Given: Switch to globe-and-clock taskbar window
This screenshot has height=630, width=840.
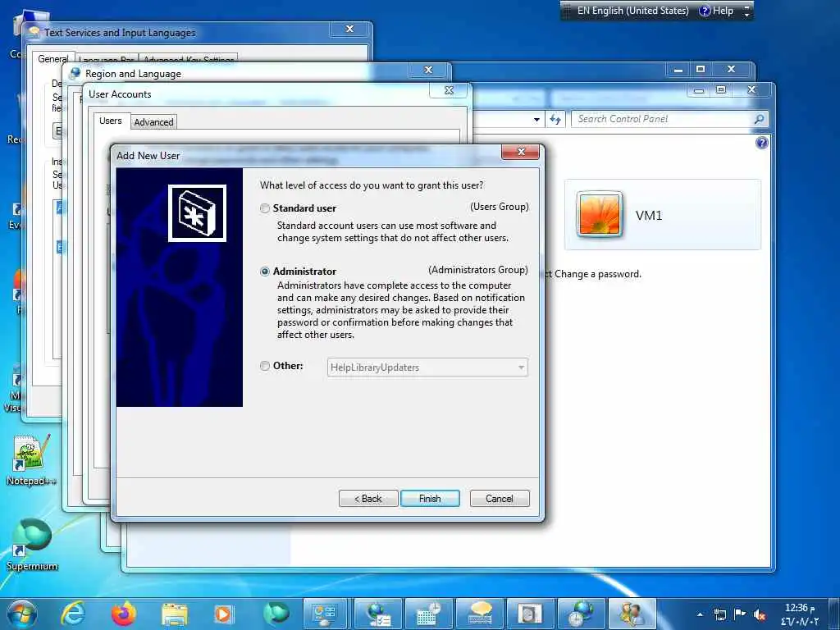Looking at the screenshot, I should coord(581,614).
